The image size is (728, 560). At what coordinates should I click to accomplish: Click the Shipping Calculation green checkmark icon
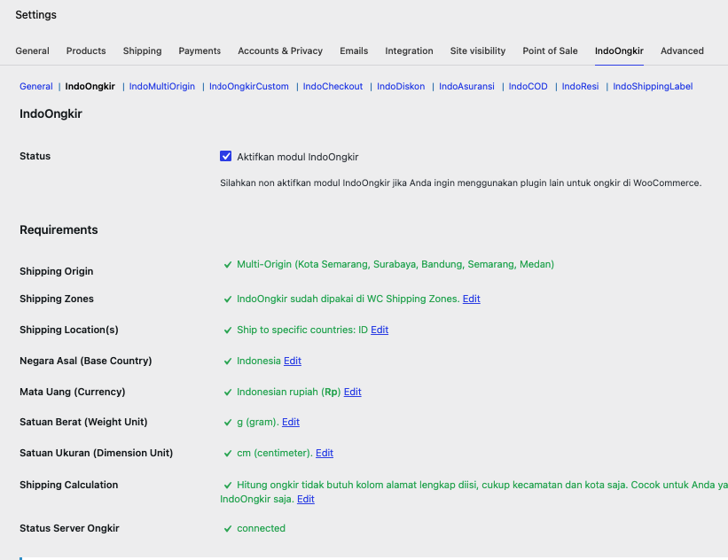[x=228, y=486]
